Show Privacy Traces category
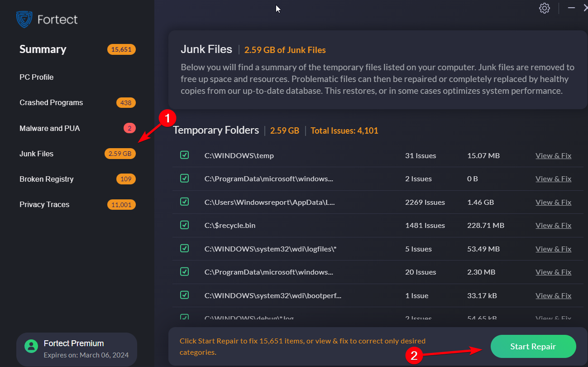The height and width of the screenshot is (367, 588). click(44, 204)
